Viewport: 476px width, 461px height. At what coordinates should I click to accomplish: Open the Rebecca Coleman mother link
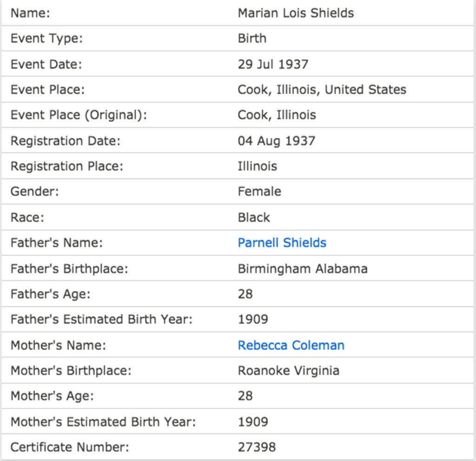click(291, 345)
